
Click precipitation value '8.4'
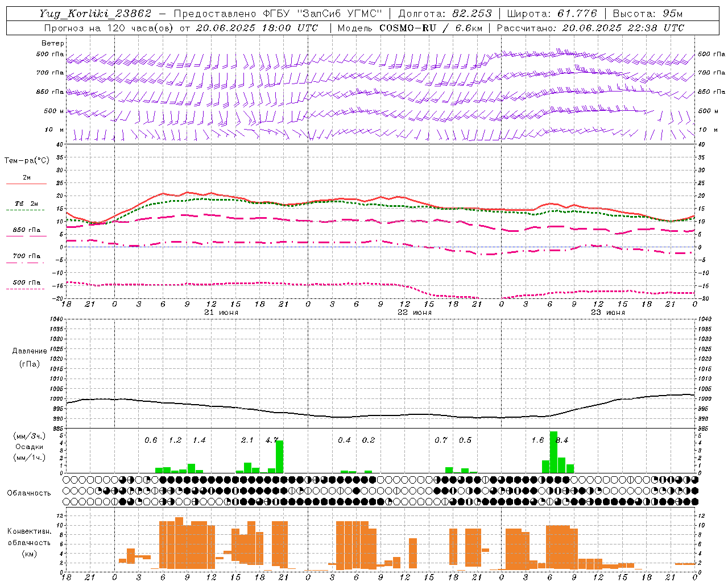562,440
